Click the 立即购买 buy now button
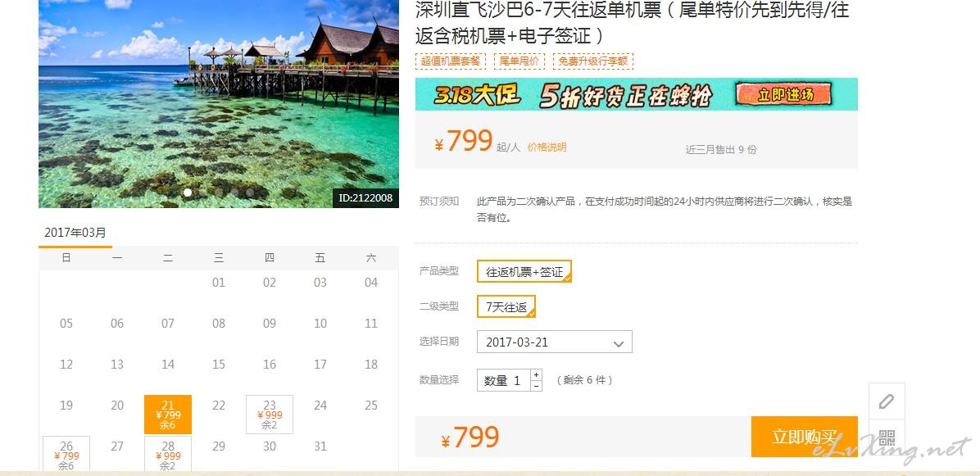This screenshot has width=980, height=476. (805, 437)
